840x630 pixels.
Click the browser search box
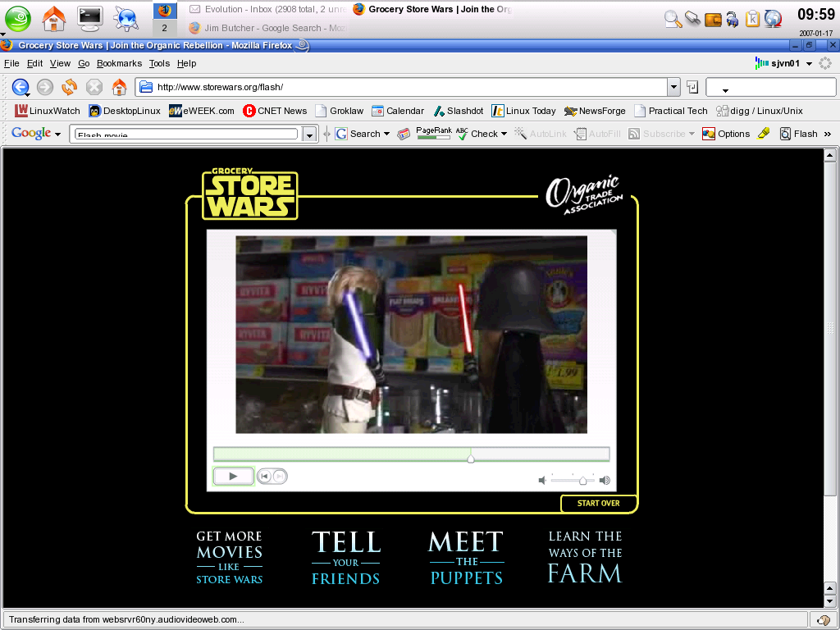tap(771, 87)
